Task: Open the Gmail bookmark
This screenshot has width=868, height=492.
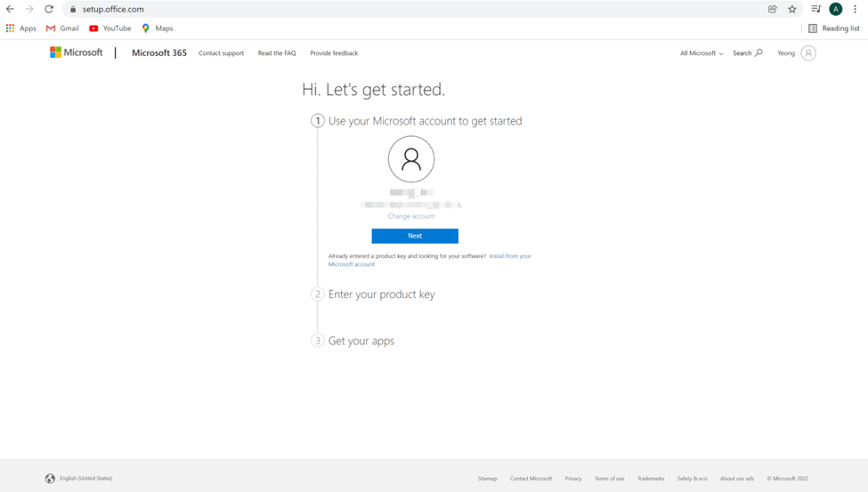Action: (x=62, y=28)
